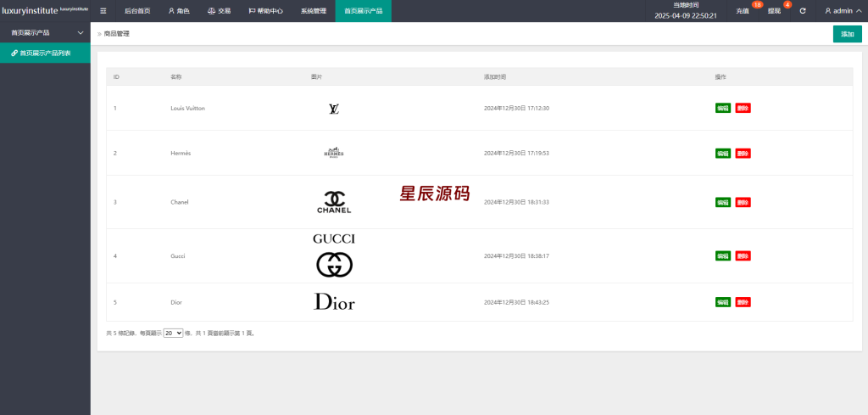This screenshot has height=415, width=868.
Task: Click the Dior logo thumbnail
Action: 334,301
